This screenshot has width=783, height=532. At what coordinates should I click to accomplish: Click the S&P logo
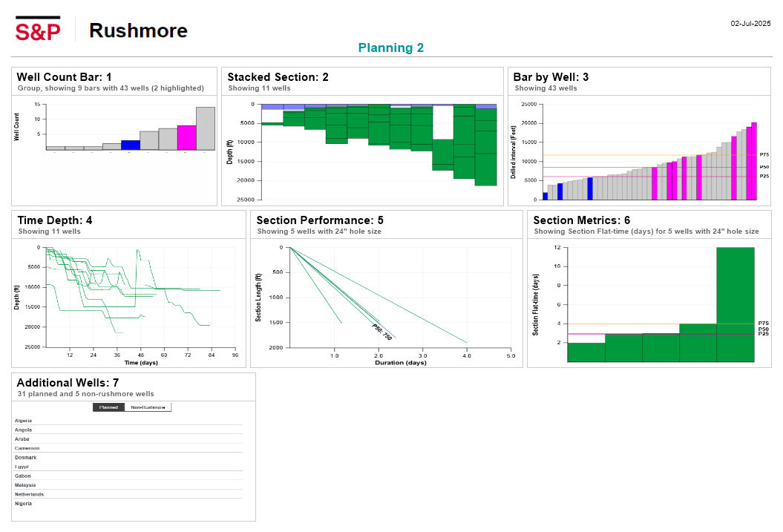click(38, 30)
